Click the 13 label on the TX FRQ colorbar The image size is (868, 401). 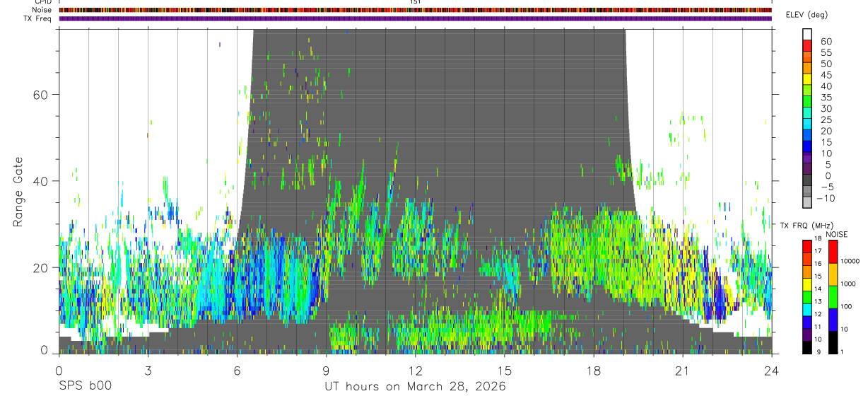(x=818, y=301)
